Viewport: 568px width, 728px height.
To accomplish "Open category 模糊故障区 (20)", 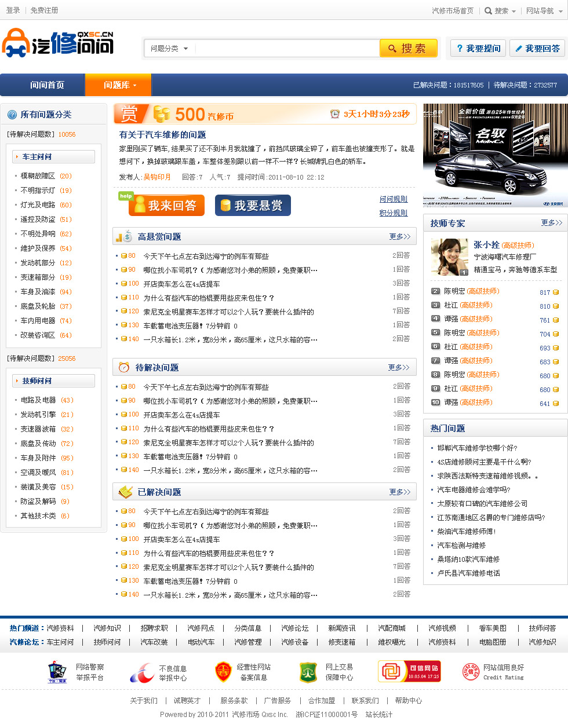I will pos(46,175).
